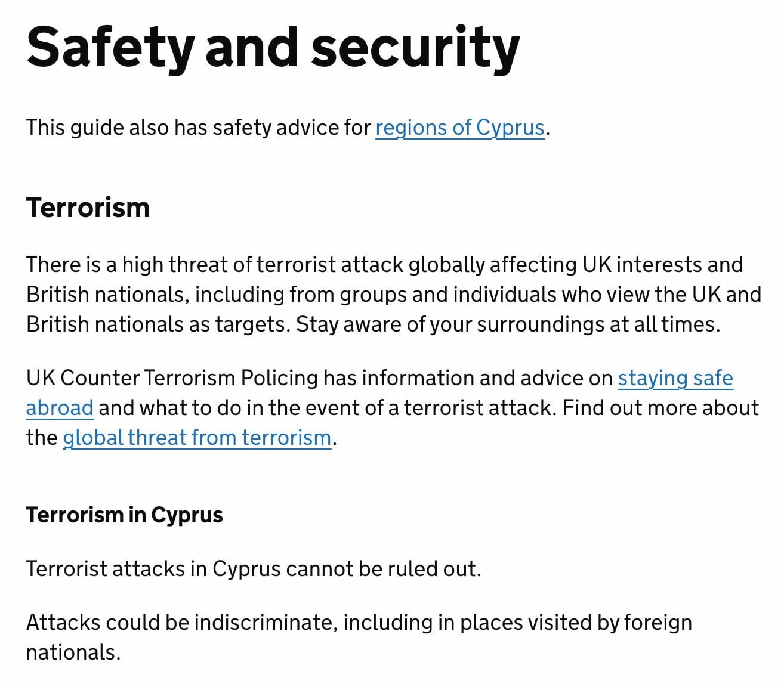Click the Safety and security main heading
The width and height of the screenshot is (784, 687).
point(273,48)
